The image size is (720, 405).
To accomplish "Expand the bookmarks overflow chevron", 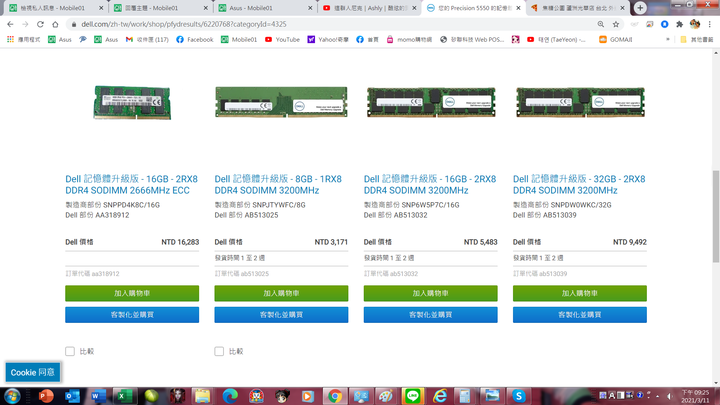I will [668, 39].
